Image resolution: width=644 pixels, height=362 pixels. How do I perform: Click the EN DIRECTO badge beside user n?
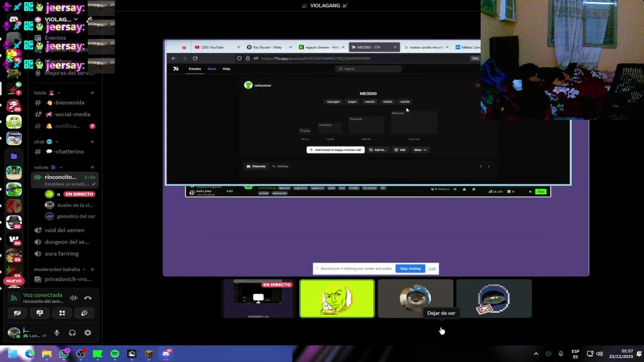pyautogui.click(x=79, y=194)
